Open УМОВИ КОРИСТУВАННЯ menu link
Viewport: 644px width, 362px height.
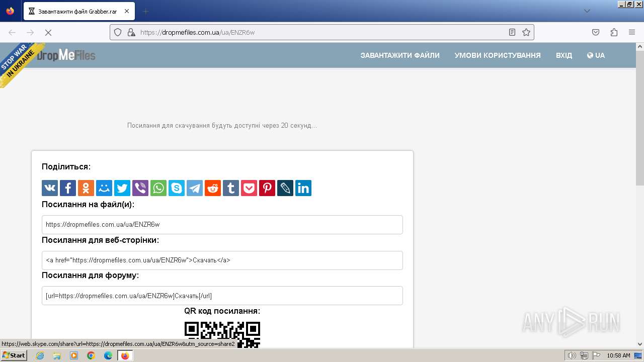pyautogui.click(x=498, y=55)
